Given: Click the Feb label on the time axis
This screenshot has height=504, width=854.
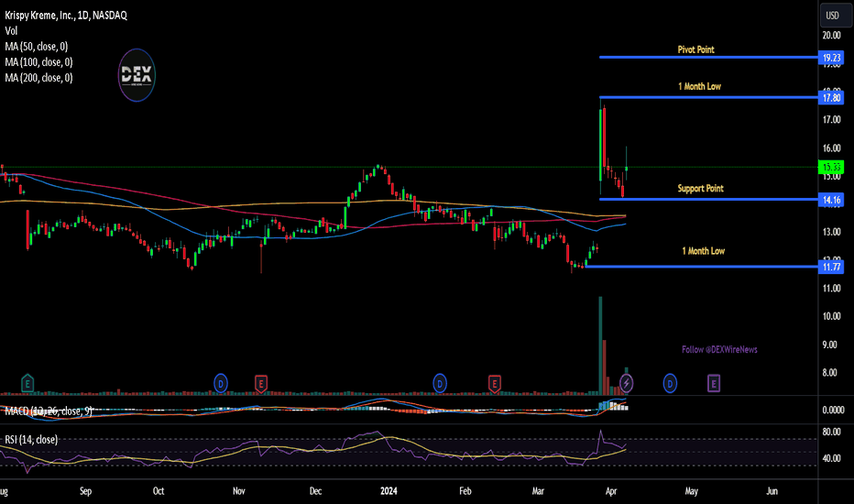Looking at the screenshot, I should (x=465, y=491).
